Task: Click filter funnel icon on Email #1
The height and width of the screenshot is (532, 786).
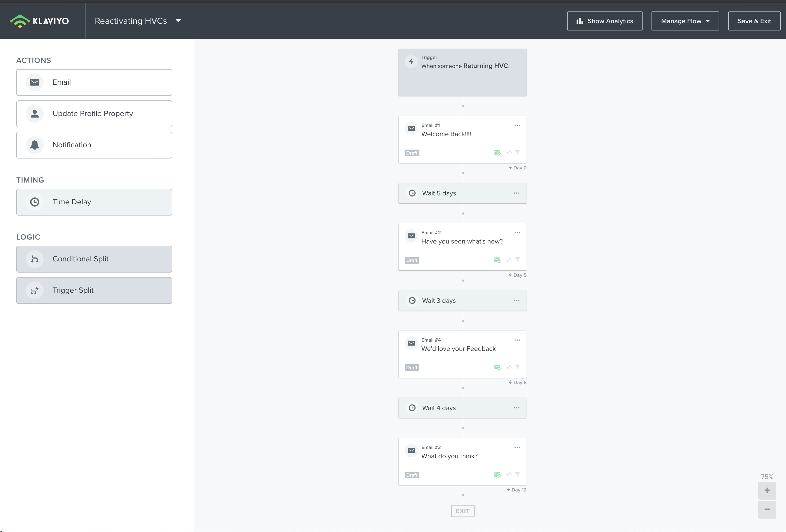Action: [x=518, y=152]
